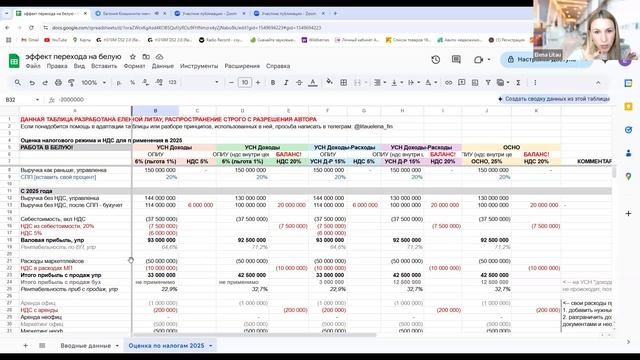
Task: Increase the decimal places
Action: [x=159, y=82]
